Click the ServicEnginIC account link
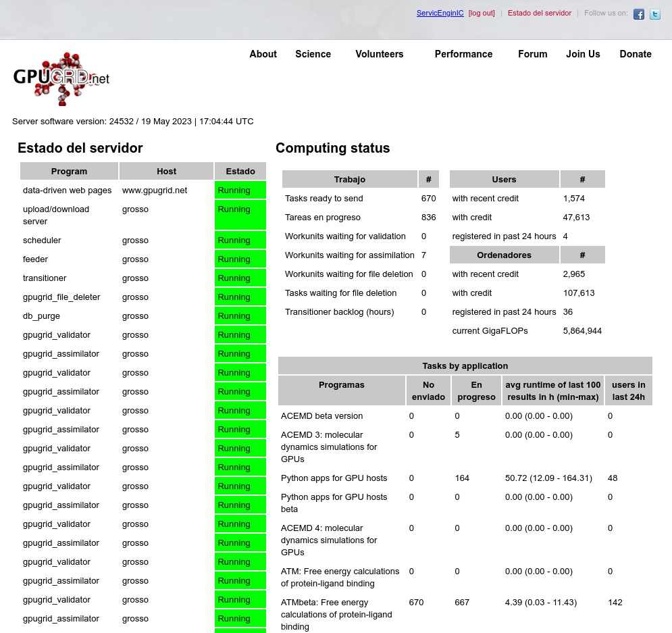Screen dimensions: 672x633 tap(440, 14)
